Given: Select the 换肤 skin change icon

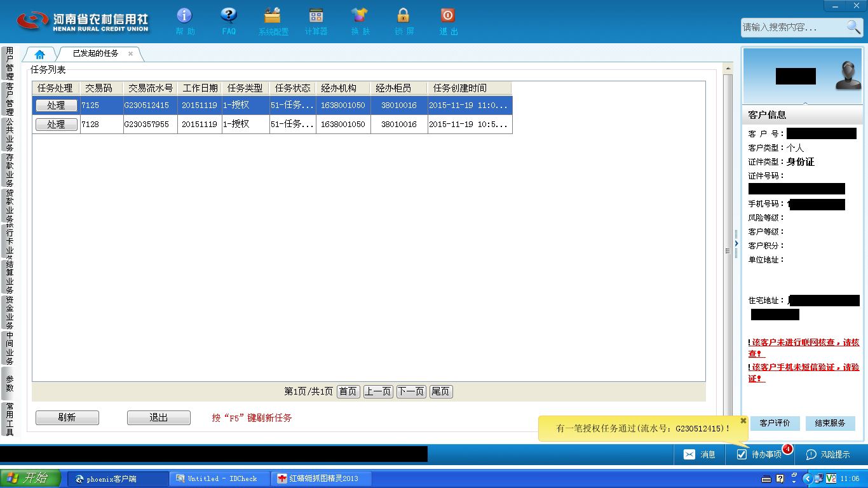Looking at the screenshot, I should tap(360, 16).
